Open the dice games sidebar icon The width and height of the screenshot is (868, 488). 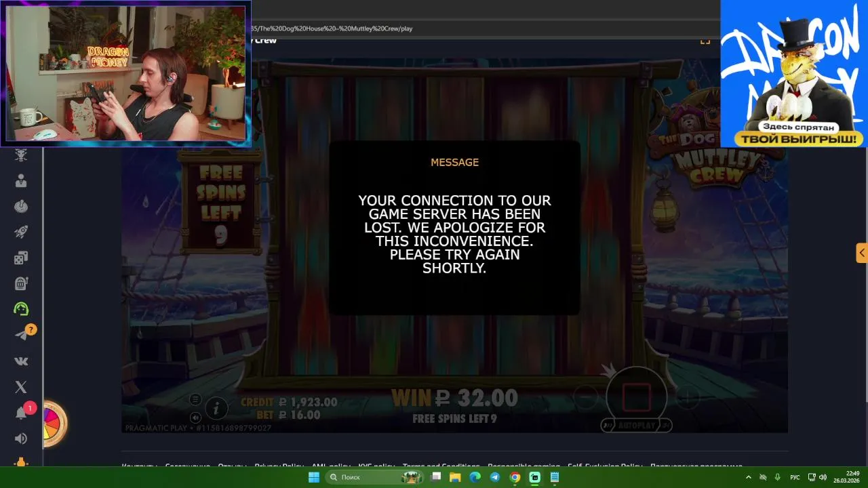click(x=21, y=258)
